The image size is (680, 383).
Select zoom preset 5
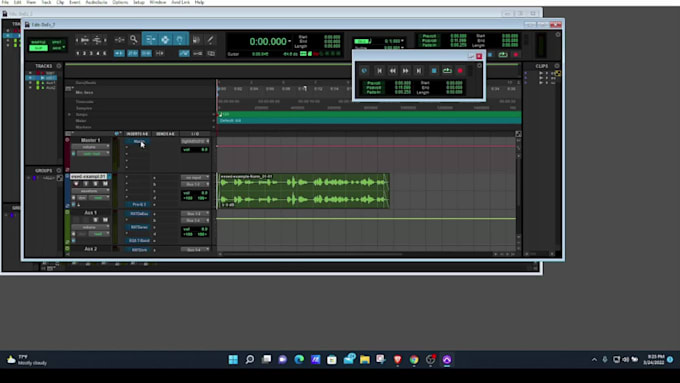105,53
